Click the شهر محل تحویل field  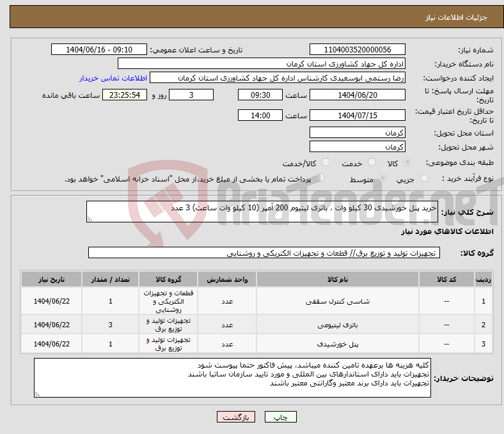tap(358, 147)
